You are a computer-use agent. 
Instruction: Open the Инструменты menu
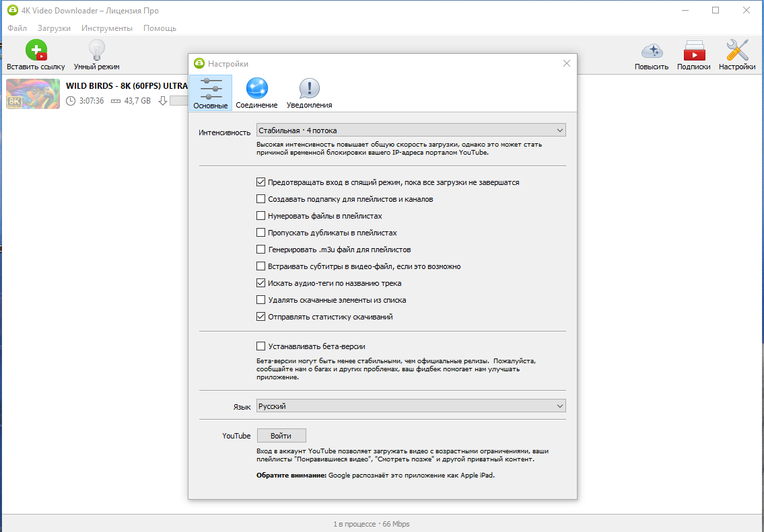tap(107, 28)
